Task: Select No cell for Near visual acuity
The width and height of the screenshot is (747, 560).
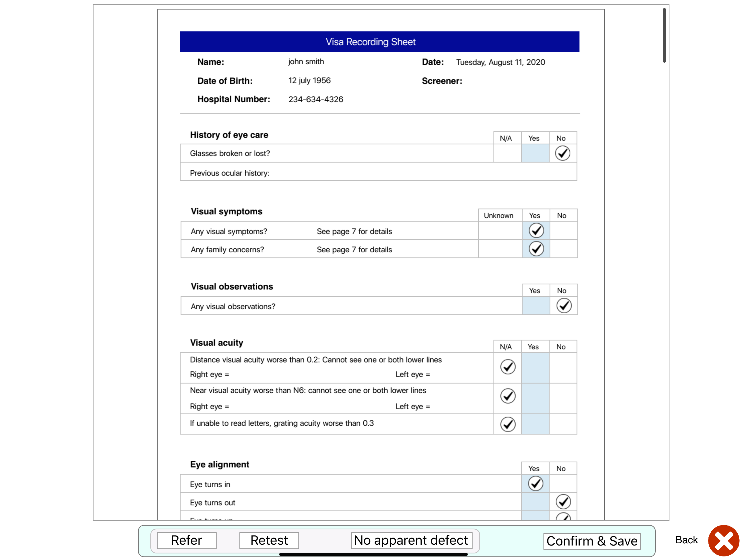Action: click(x=563, y=399)
